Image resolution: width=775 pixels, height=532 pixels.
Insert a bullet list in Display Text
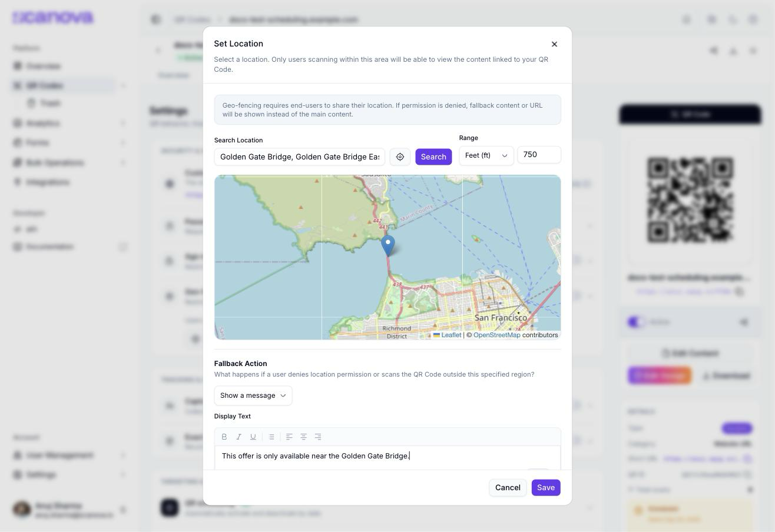pyautogui.click(x=271, y=437)
